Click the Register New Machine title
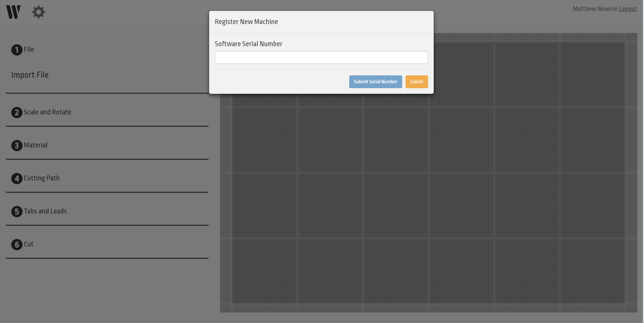The image size is (644, 323). 246,22
